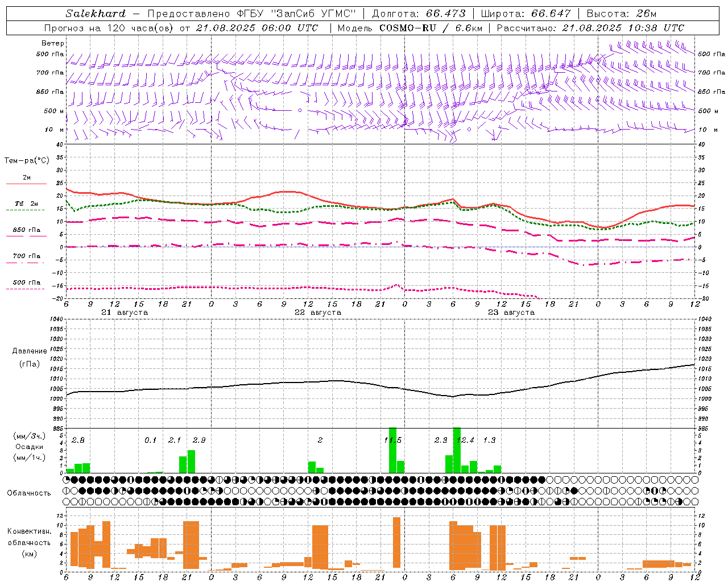
Task: Click the Td 2м legend label
Action: pos(26,203)
